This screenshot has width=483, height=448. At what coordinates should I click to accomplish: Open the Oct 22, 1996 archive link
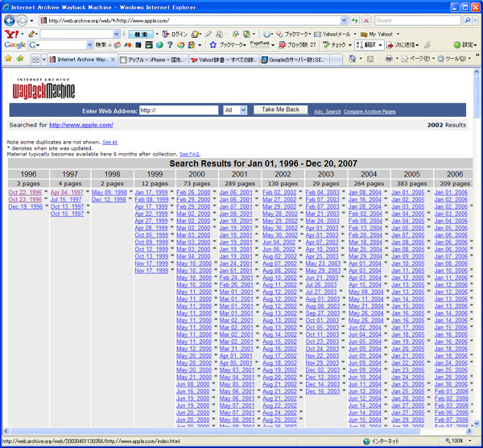25,193
